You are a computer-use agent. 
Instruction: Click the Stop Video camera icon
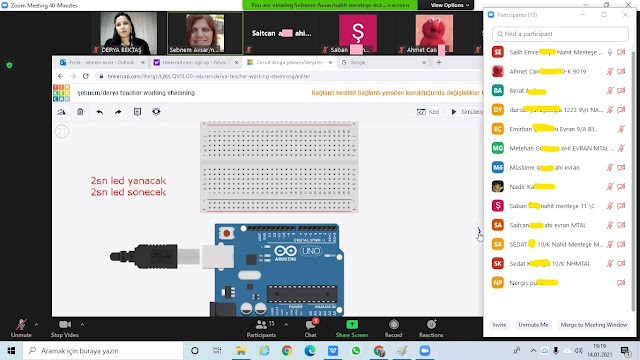pyautogui.click(x=64, y=324)
